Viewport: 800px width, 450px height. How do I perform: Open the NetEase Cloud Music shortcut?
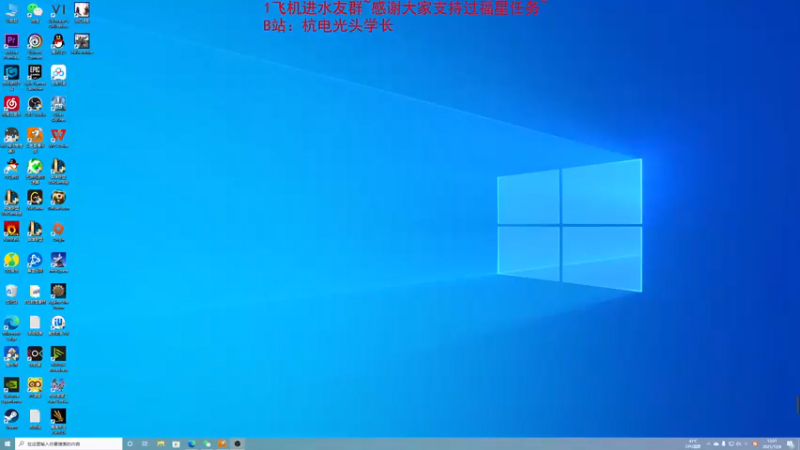tap(11, 106)
